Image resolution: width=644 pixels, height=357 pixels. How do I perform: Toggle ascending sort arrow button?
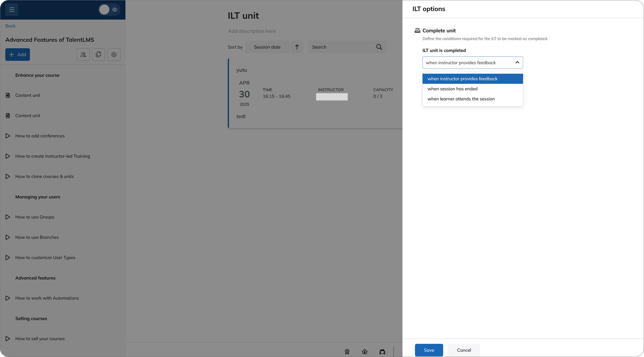point(297,47)
